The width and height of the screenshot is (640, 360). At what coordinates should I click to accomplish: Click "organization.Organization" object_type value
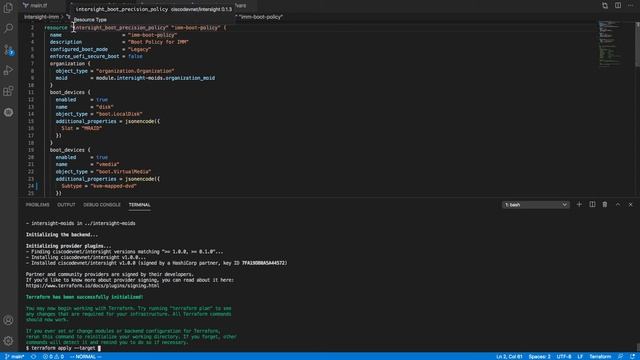(135, 71)
